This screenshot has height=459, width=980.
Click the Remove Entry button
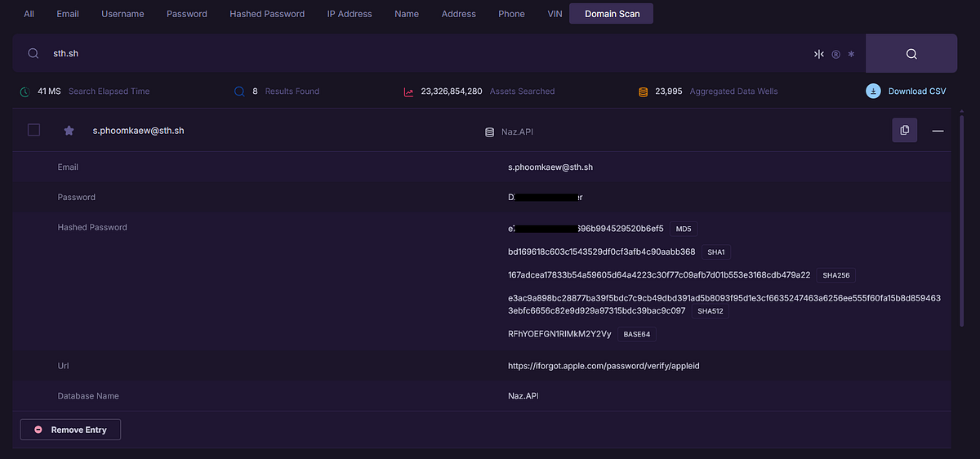click(x=70, y=430)
